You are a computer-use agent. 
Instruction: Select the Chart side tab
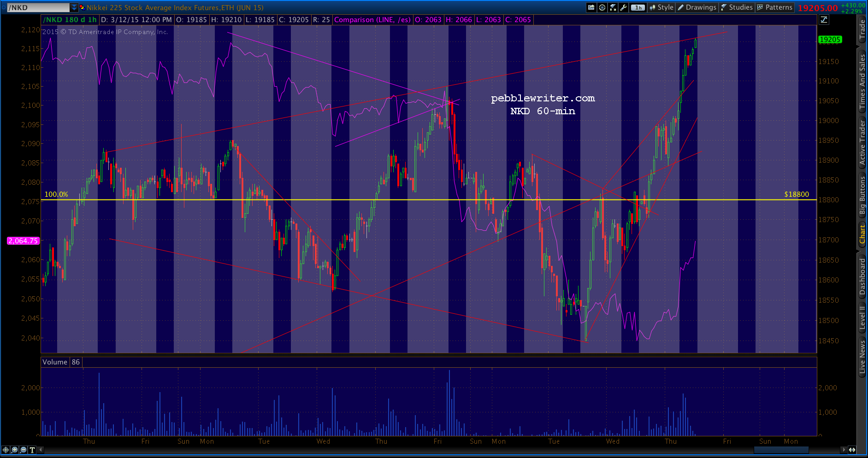[862, 234]
